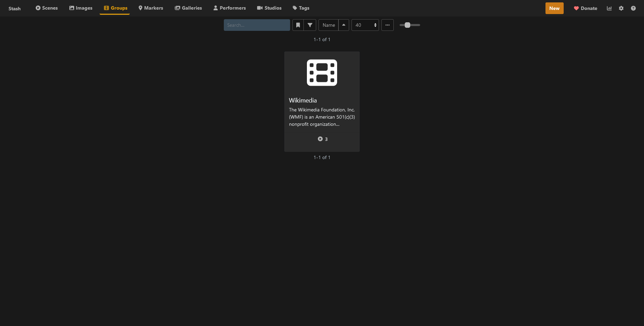
Task: Open the filter funnel icon
Action: 310,25
